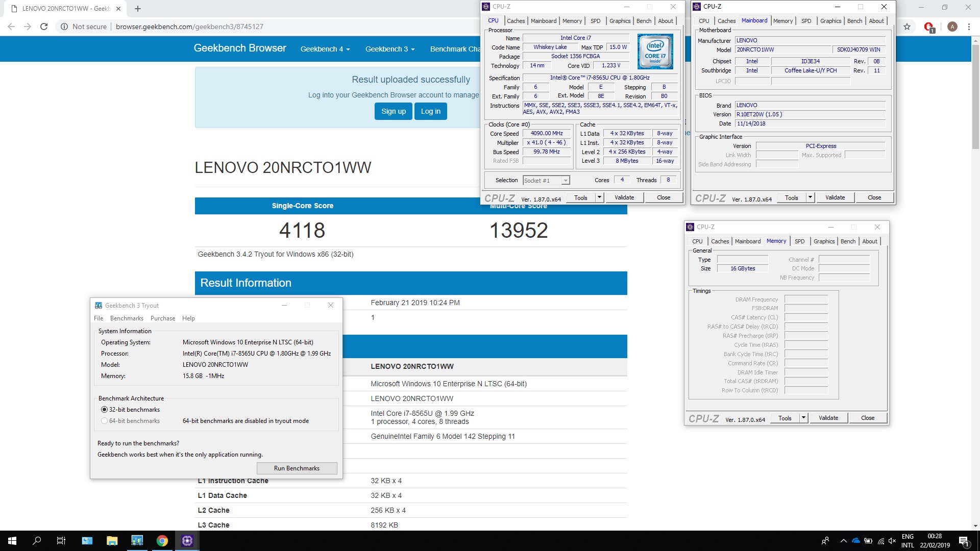The width and height of the screenshot is (980, 551).
Task: Expand Tools dropdown arrow in Mainboard window
Action: click(x=811, y=197)
